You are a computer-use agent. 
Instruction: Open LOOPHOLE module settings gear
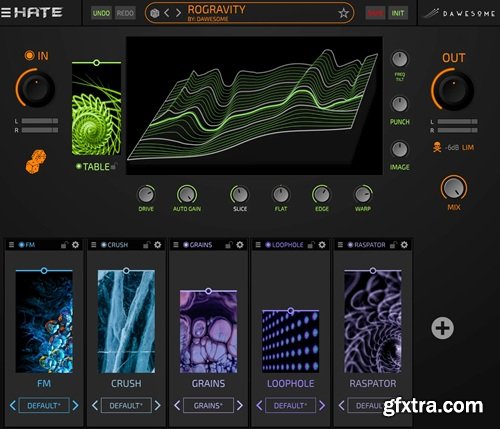pos(322,245)
